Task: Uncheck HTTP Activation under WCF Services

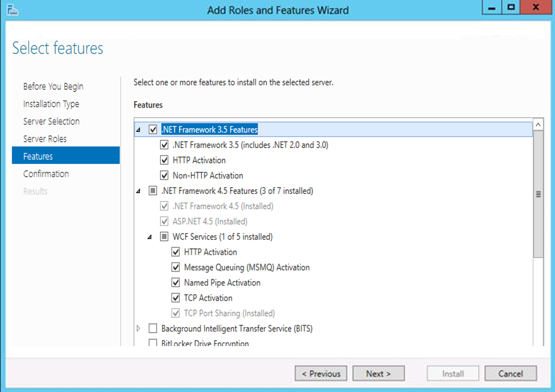Action: 176,252
